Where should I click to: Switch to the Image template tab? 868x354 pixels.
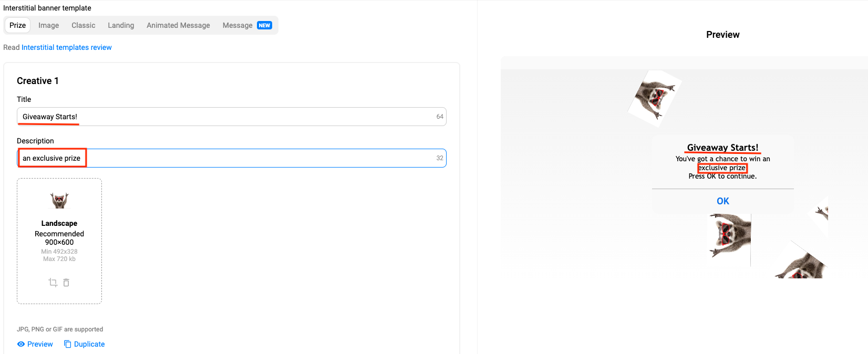pos(48,25)
